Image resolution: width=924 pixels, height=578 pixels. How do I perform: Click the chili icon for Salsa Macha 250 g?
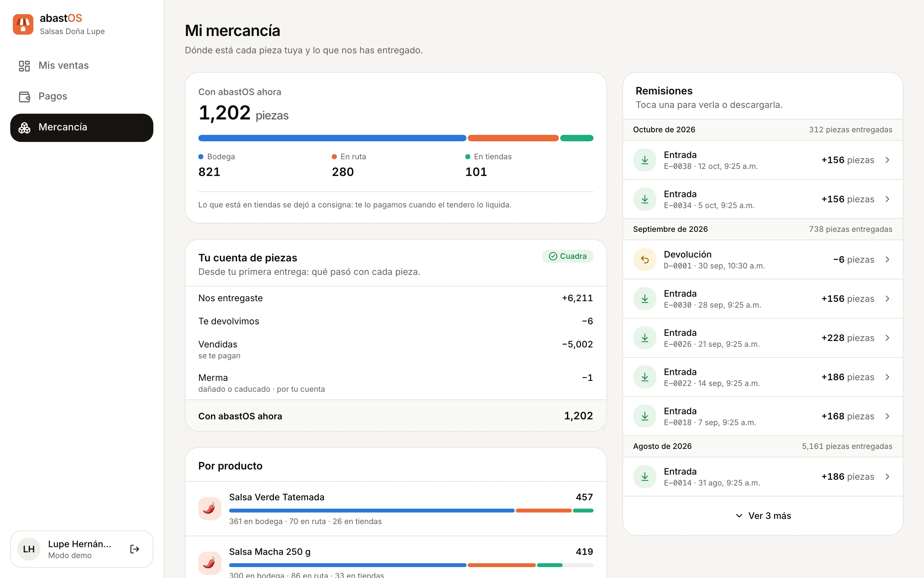(210, 563)
